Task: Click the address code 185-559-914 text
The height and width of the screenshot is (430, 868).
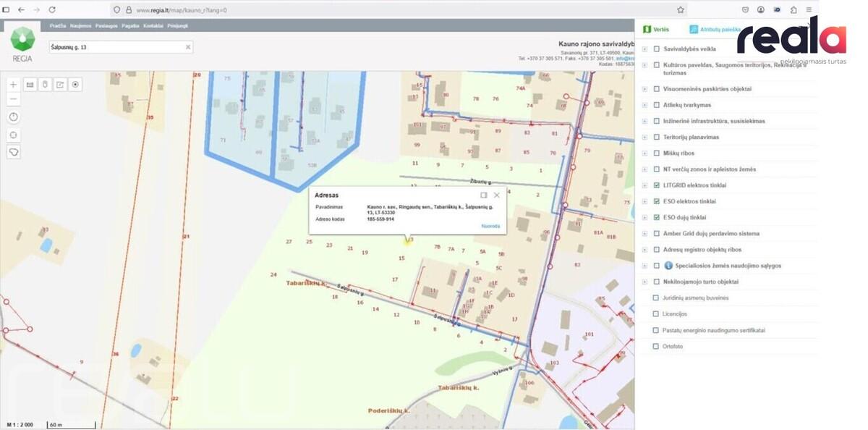Action: pos(380,219)
